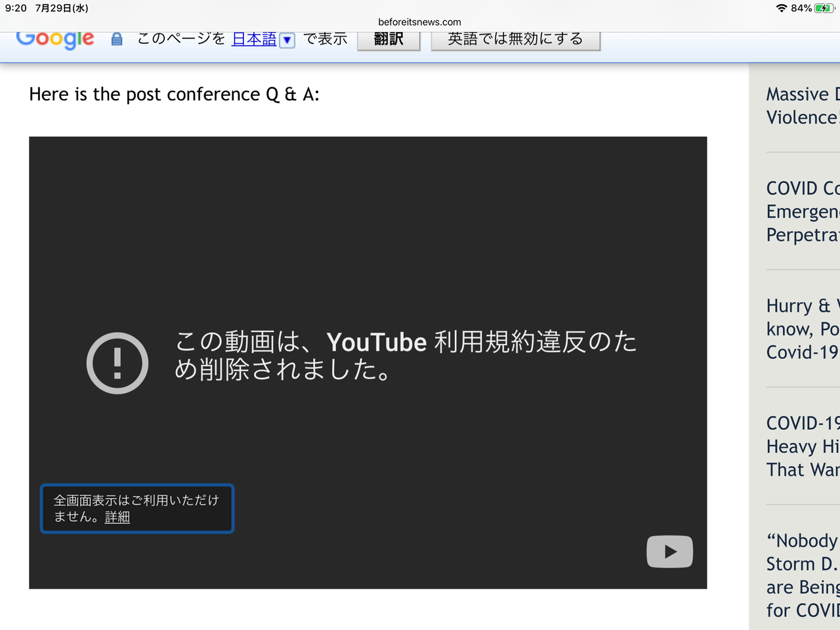Click the 英語では無効にする button
The height and width of the screenshot is (630, 840).
click(515, 39)
